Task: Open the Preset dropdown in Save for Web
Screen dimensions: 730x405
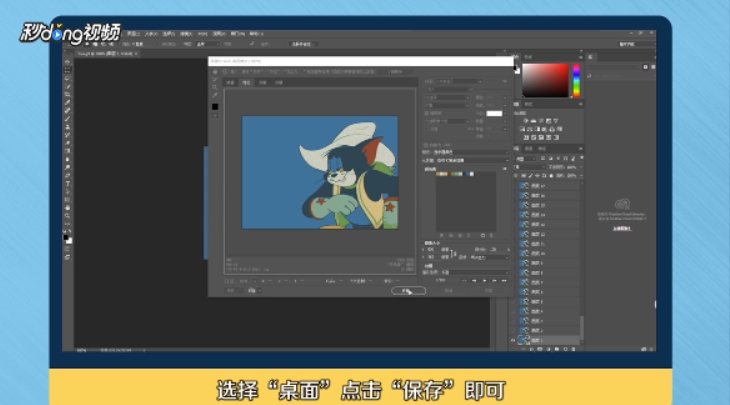Action: 459,81
